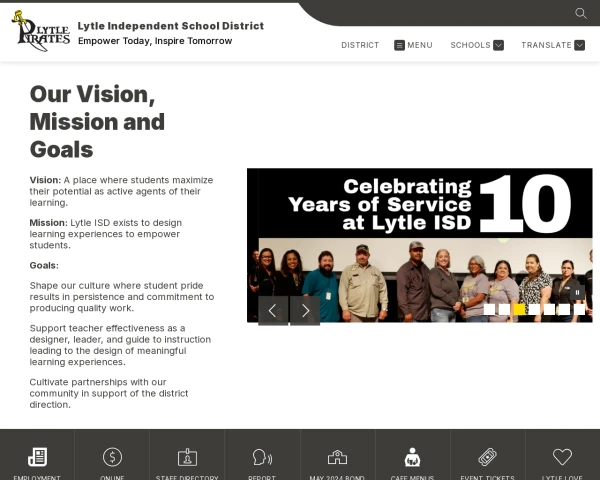
Task: Open the hamburger MENU icon
Action: coord(399,45)
